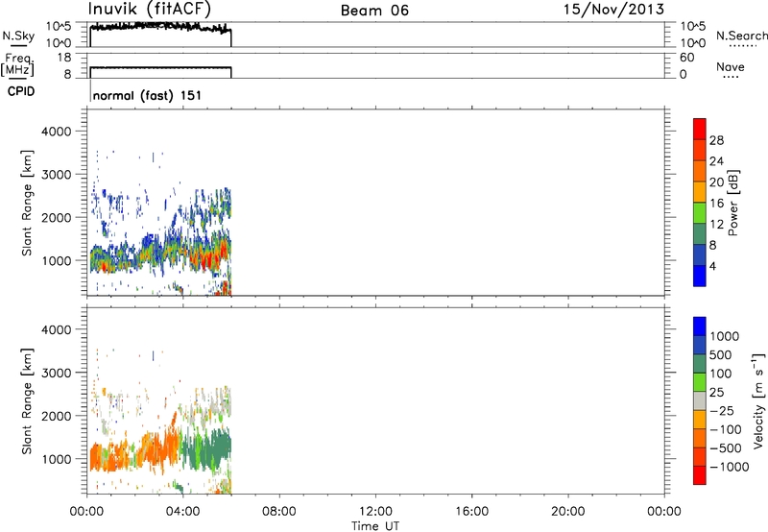Click the '16' Power colorbar value
The image size is (768, 532).
click(x=716, y=204)
